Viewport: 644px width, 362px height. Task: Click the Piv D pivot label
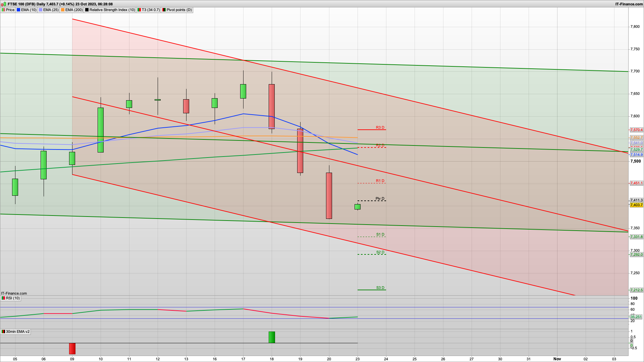click(x=380, y=198)
